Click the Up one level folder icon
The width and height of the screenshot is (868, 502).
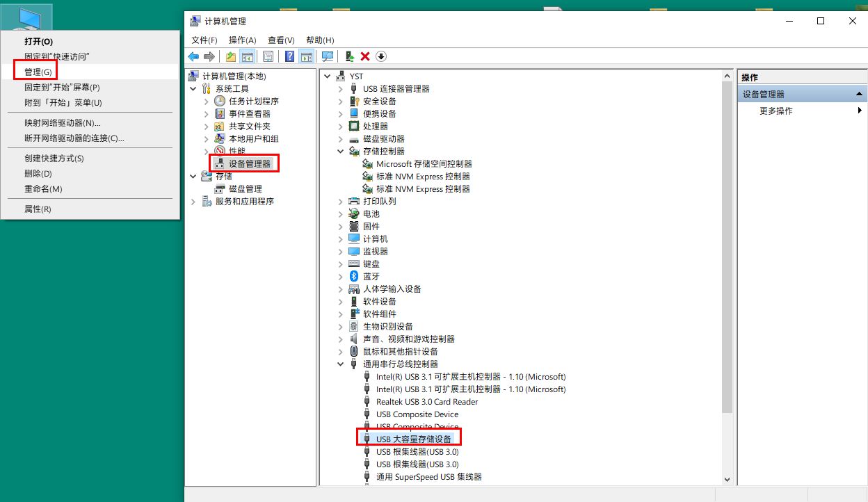tap(231, 56)
